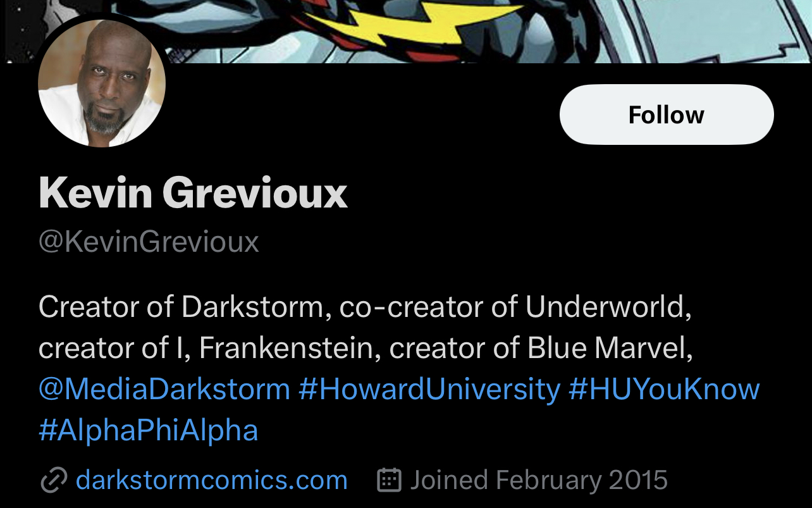Follow Kevin Grevioux's account
This screenshot has width=812, height=508.
(x=667, y=115)
